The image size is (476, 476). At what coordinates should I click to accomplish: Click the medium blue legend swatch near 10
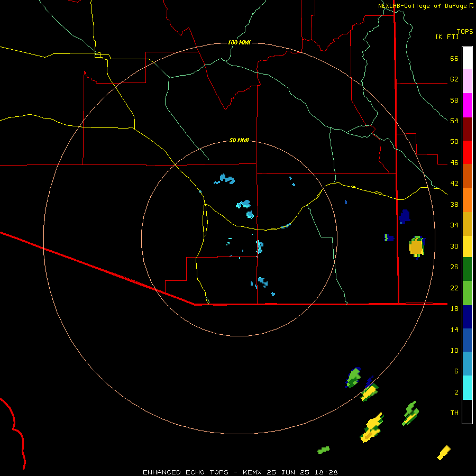467,340
